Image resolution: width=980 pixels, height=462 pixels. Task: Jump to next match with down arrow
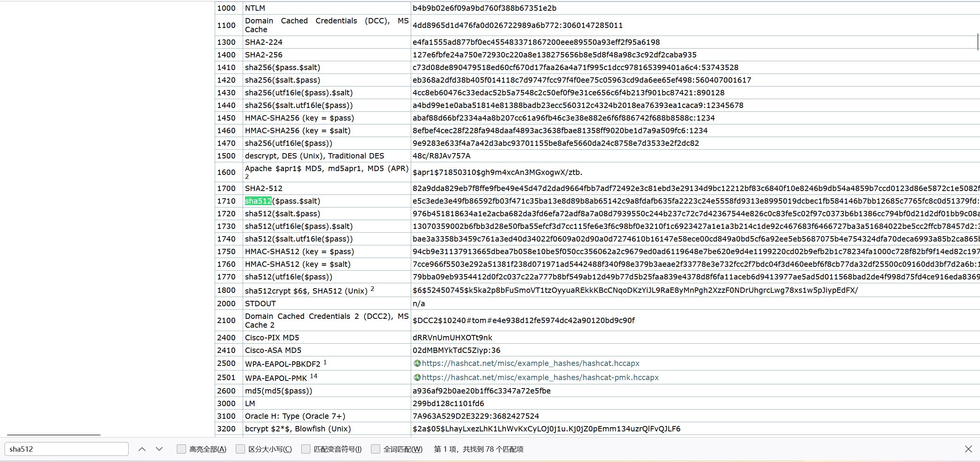[x=159, y=449]
